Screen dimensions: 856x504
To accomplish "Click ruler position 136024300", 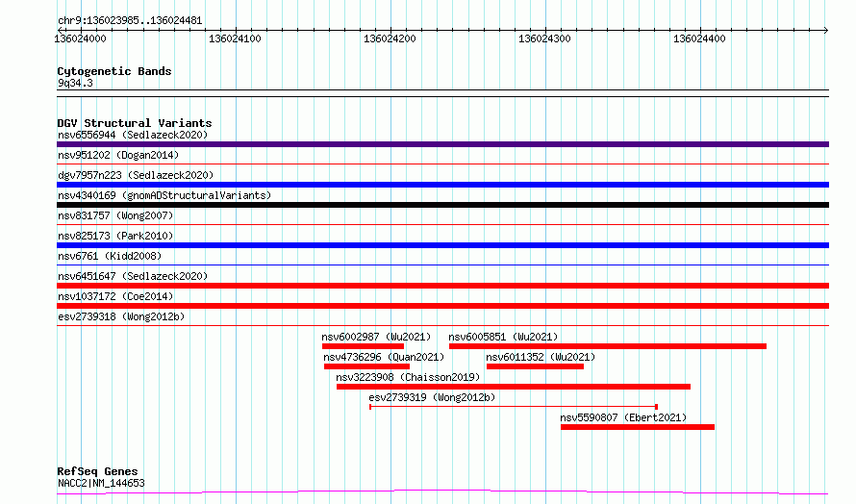I will [544, 38].
